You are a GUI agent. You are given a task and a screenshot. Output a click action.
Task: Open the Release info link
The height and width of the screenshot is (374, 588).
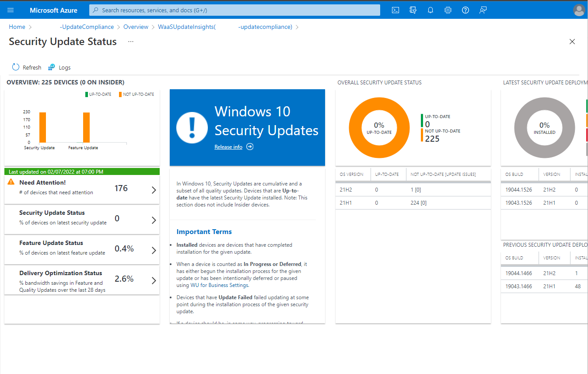pyautogui.click(x=228, y=147)
